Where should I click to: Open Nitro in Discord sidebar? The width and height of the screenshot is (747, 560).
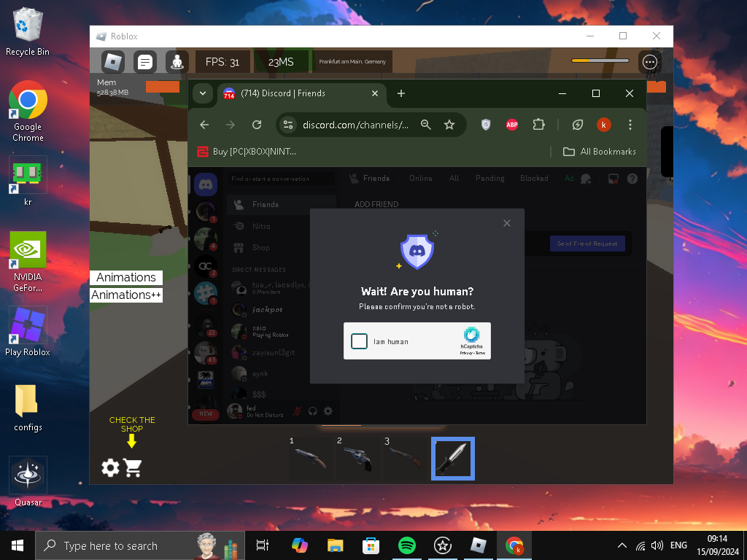point(281,226)
